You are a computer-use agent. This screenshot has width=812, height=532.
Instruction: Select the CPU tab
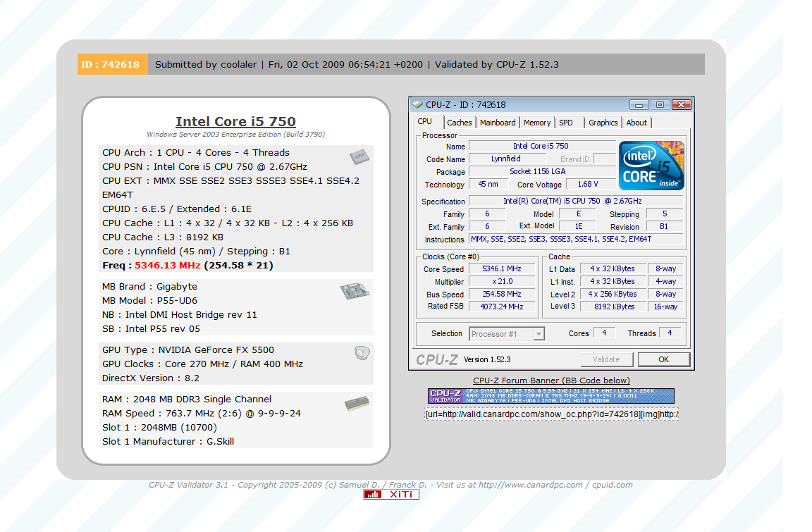tap(424, 122)
